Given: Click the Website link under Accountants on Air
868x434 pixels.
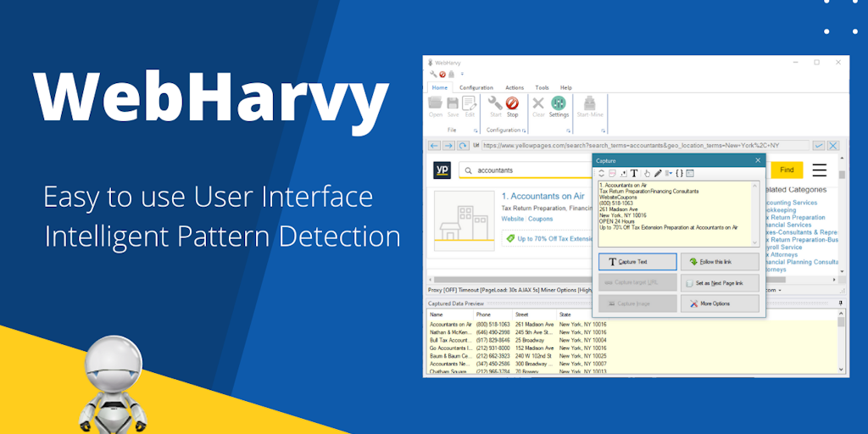Looking at the screenshot, I should tap(513, 220).
